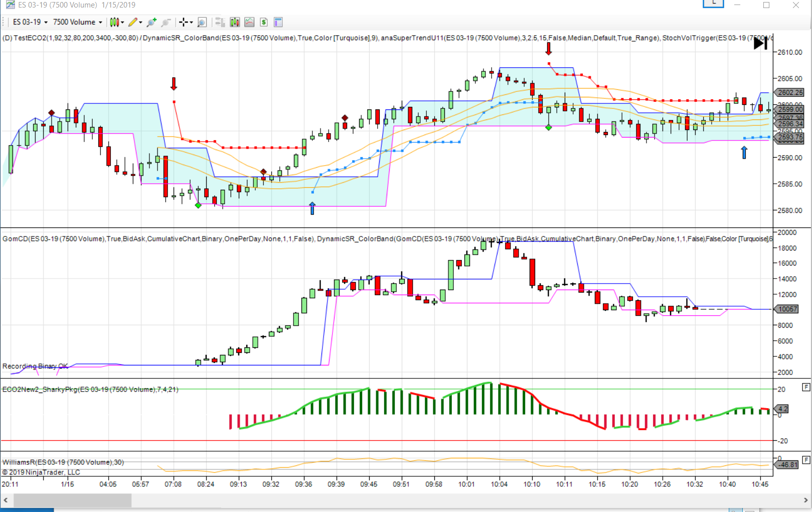Click the 4.2 ECO2 value marker
812x512 pixels.
pyautogui.click(x=782, y=409)
